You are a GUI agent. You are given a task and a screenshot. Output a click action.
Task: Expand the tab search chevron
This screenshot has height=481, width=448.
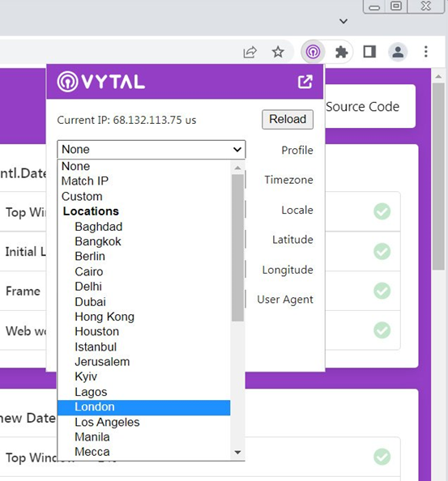tap(343, 21)
